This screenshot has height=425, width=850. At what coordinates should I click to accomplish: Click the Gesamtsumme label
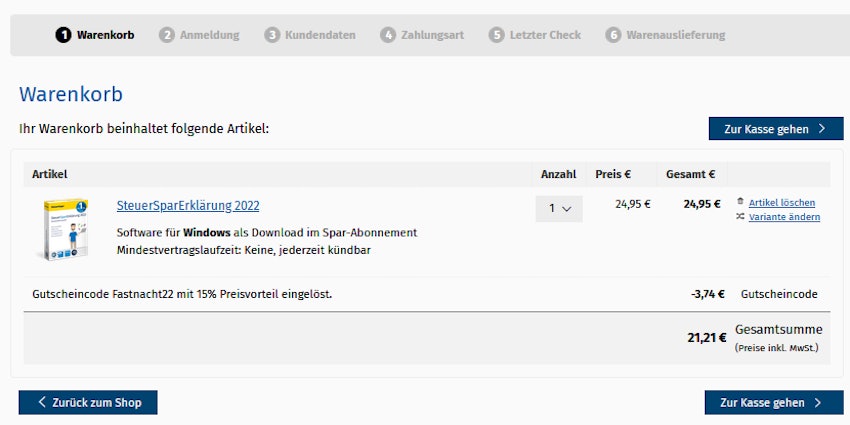(x=778, y=330)
